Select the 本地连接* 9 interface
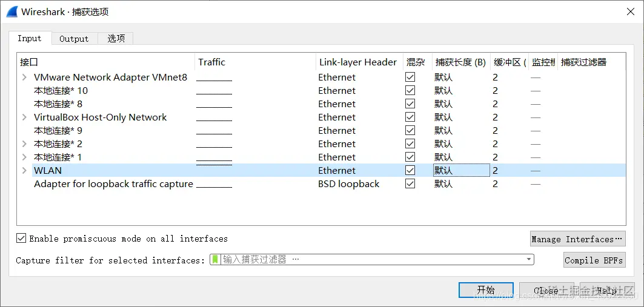Image resolution: width=644 pixels, height=307 pixels. click(x=58, y=131)
